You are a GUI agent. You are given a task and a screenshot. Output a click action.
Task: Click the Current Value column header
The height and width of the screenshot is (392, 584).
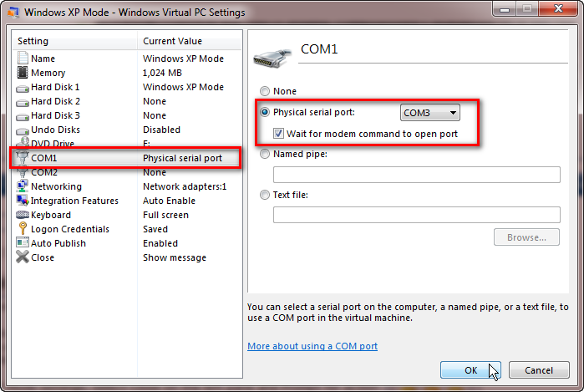(x=190, y=41)
